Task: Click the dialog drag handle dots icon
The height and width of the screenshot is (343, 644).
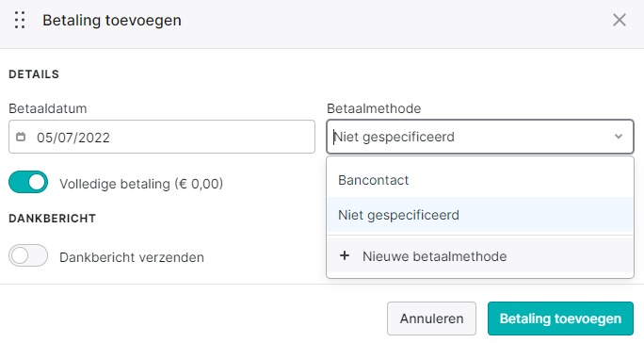Action: tap(20, 20)
